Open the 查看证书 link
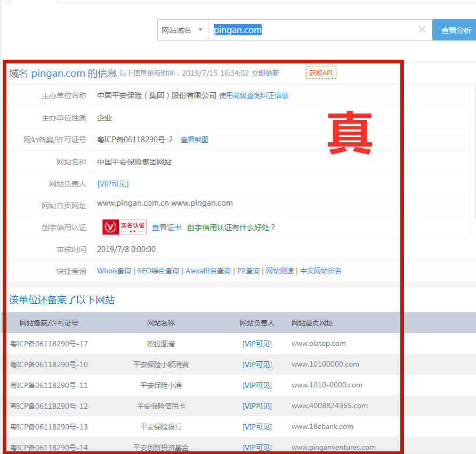This screenshot has width=476, height=454. coord(167,228)
